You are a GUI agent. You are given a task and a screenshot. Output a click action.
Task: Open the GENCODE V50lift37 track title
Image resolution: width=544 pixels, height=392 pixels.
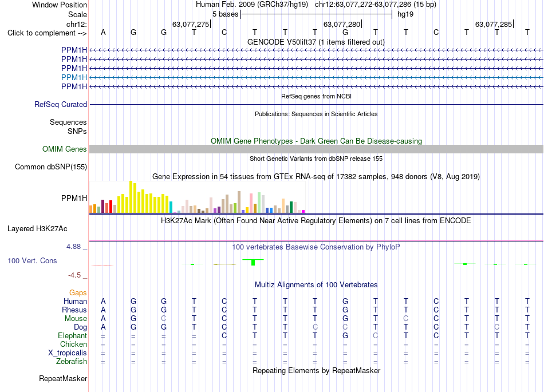[x=316, y=42]
